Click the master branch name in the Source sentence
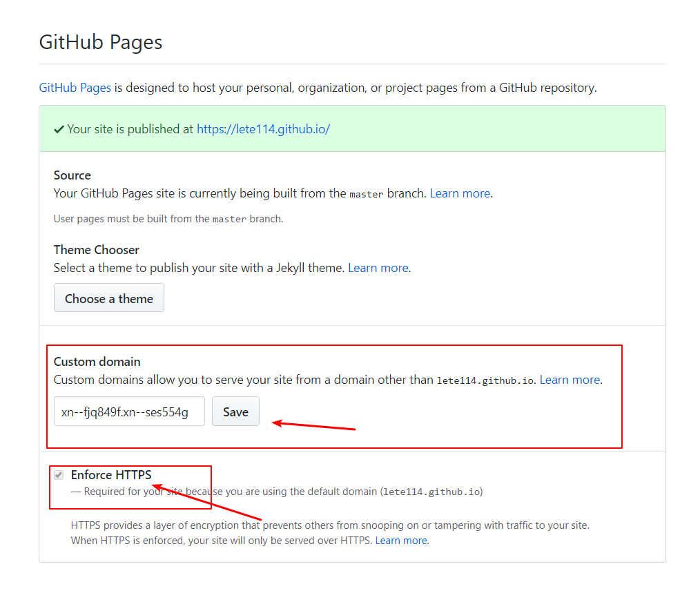Screen dimensions: 700x591 pyautogui.click(x=366, y=194)
